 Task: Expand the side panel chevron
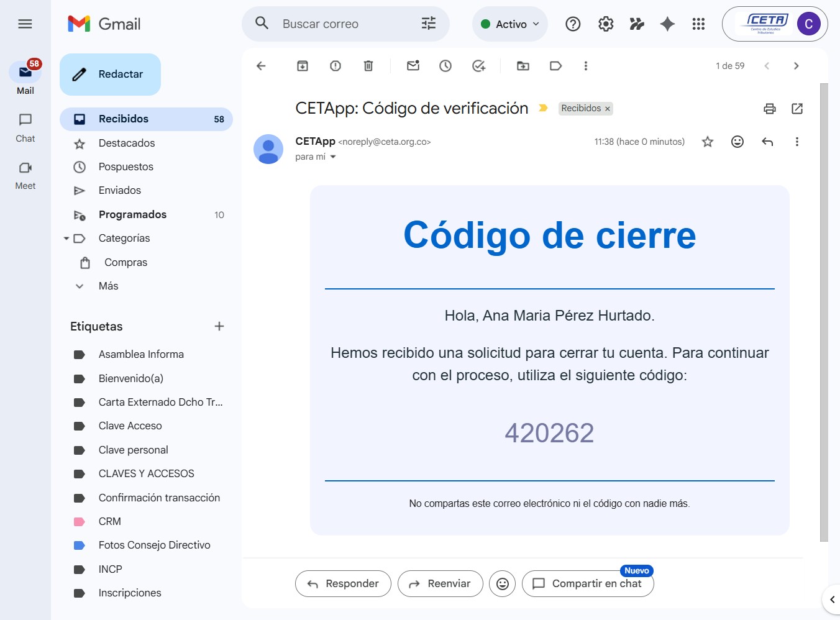coord(832,599)
